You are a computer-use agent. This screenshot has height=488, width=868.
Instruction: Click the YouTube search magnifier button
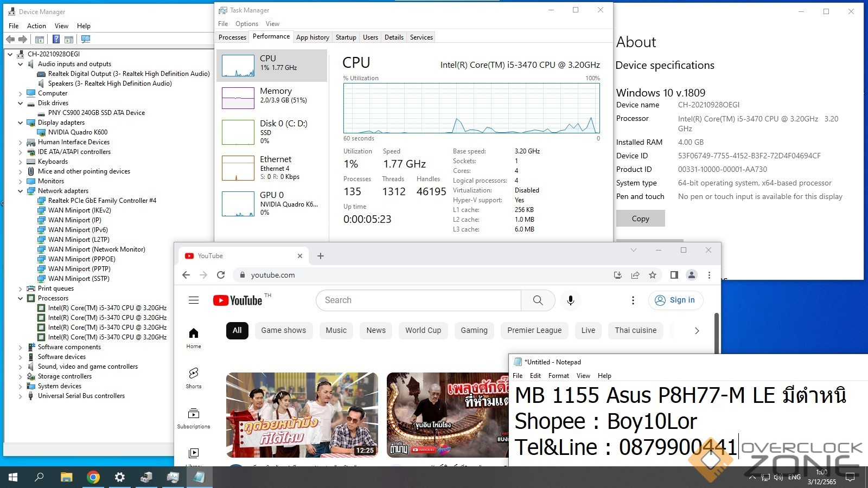point(538,300)
